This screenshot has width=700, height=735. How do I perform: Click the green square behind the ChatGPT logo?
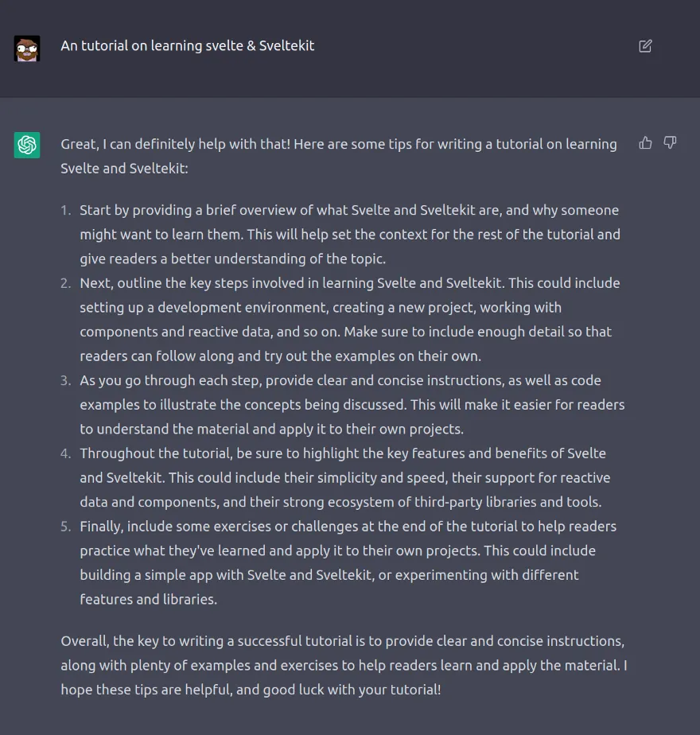click(26, 146)
